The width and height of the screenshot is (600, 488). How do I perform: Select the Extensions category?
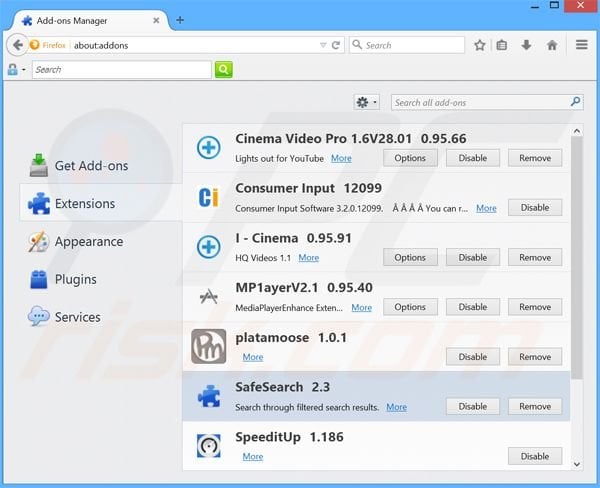(100, 203)
